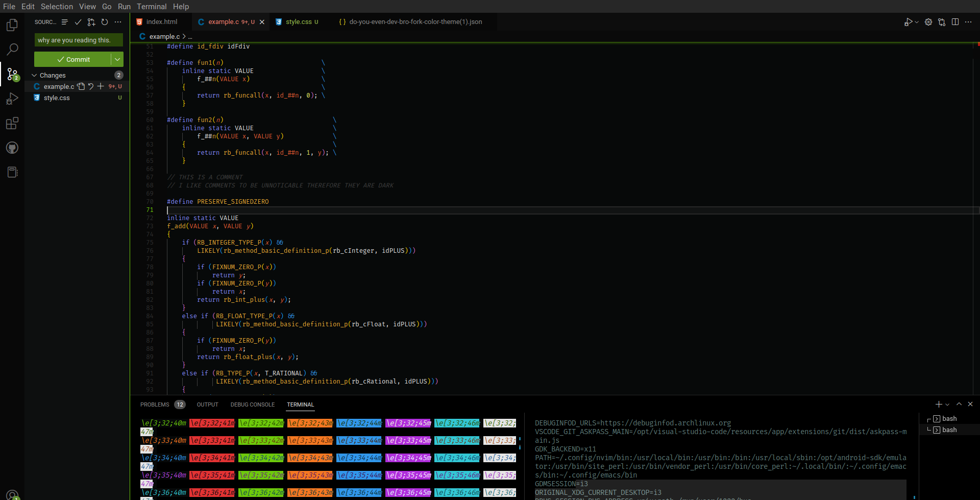Click the breadcrumb chevron after example.c

coord(184,36)
